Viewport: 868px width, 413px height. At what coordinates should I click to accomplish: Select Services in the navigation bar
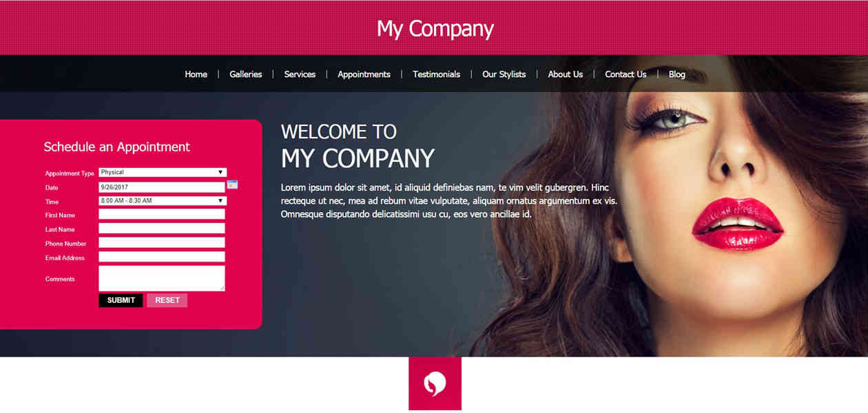tap(300, 74)
